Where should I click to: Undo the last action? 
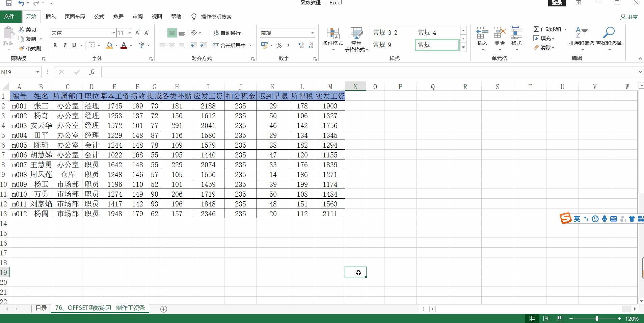point(21,3)
